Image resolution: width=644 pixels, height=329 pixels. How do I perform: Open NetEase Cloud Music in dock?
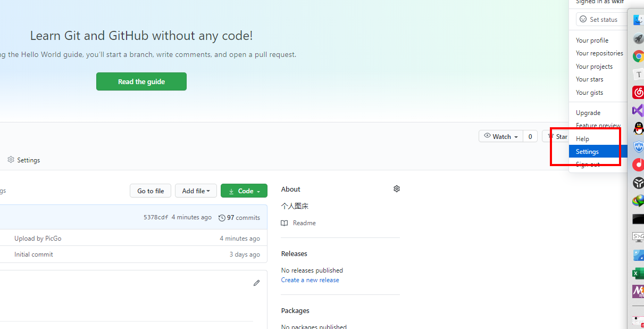pos(638,93)
